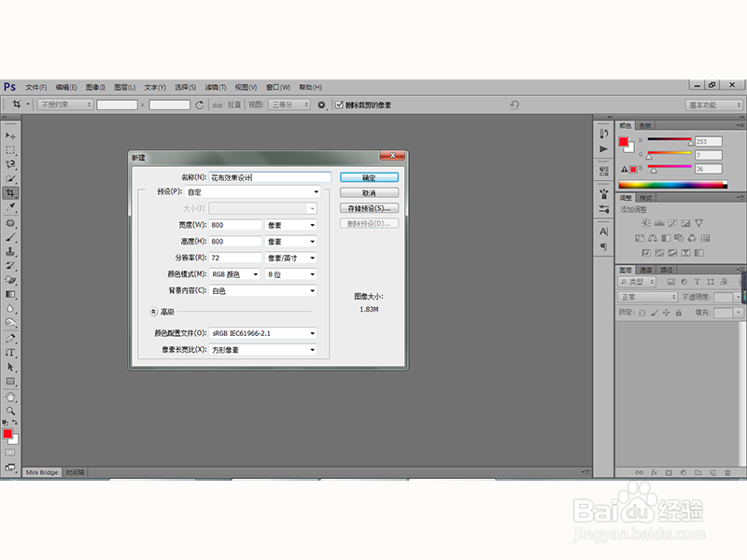The width and height of the screenshot is (747, 560).
Task: Collapse the Advanced section
Action: (x=153, y=312)
